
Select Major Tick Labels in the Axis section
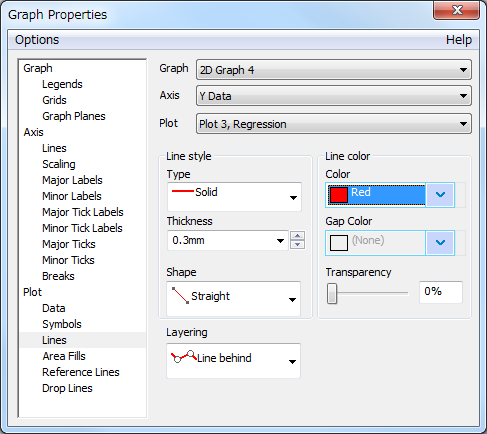83,212
